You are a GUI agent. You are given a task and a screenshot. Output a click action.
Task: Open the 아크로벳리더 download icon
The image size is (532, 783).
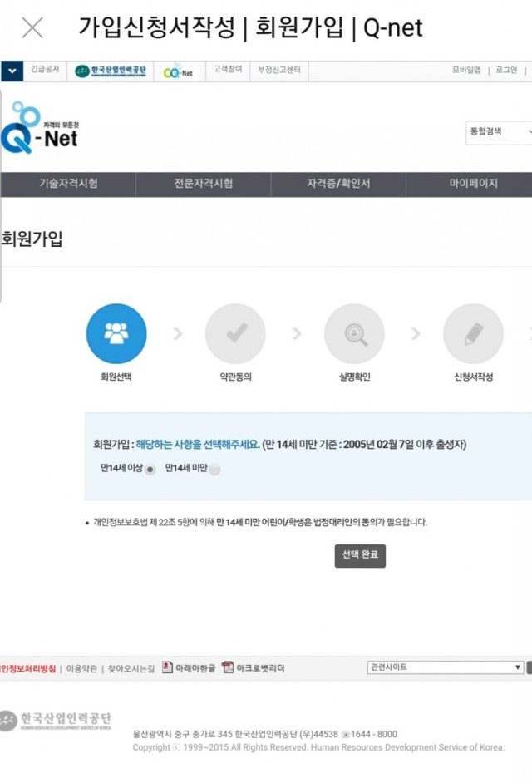[x=228, y=667]
